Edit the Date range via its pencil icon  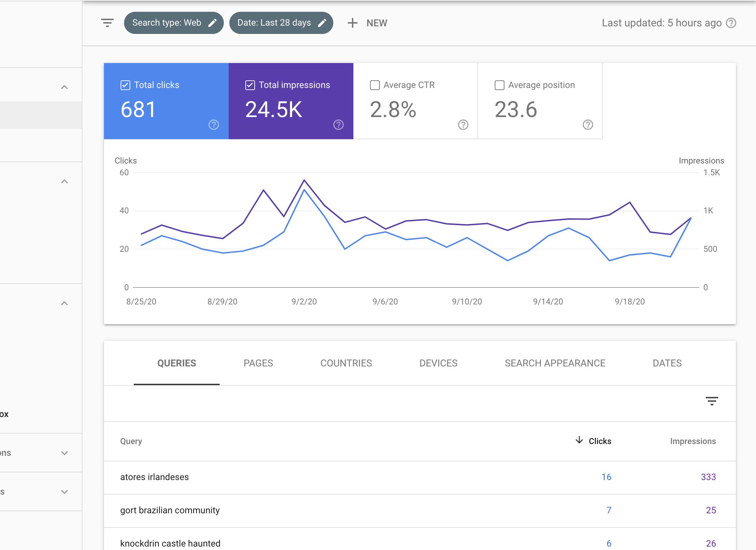point(322,23)
